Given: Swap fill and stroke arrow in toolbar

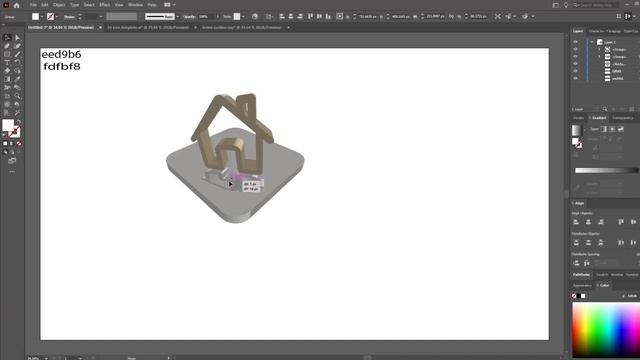Looking at the screenshot, I should (18, 122).
